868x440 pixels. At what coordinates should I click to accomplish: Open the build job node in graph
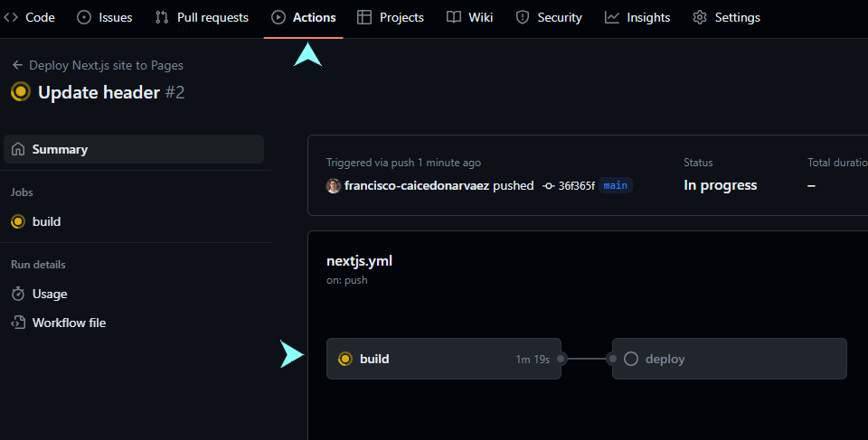click(444, 359)
